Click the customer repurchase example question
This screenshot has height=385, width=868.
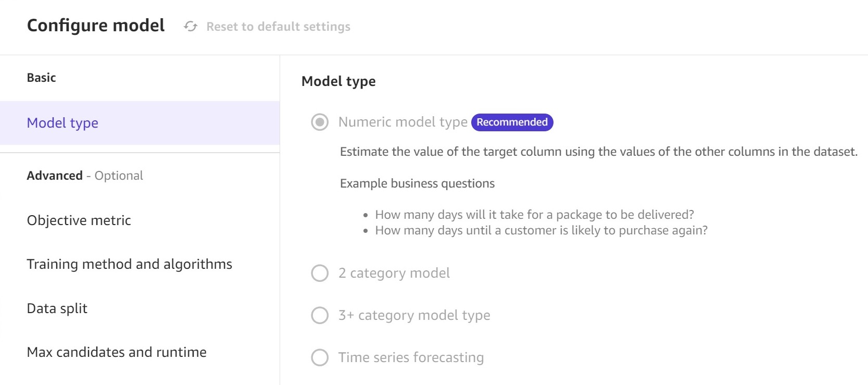(541, 230)
